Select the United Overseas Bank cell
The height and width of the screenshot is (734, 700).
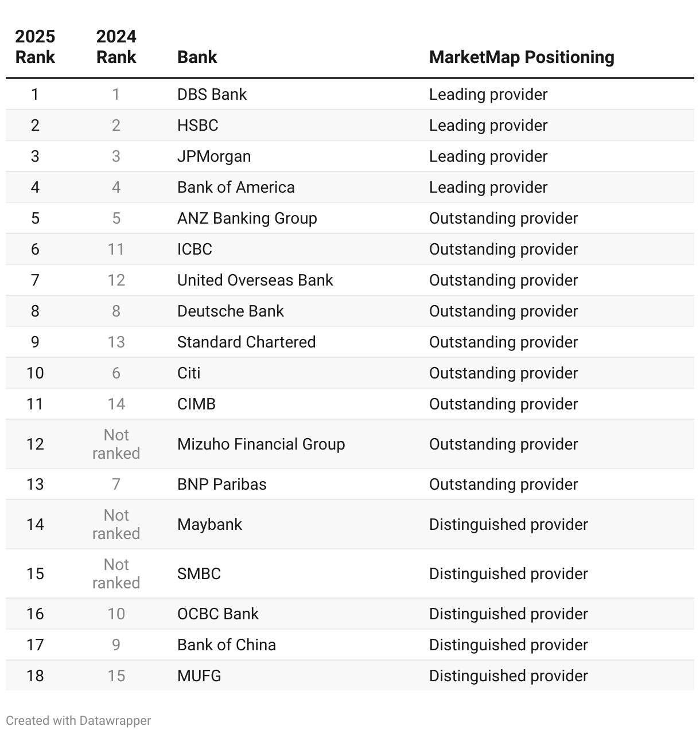pyautogui.click(x=255, y=280)
